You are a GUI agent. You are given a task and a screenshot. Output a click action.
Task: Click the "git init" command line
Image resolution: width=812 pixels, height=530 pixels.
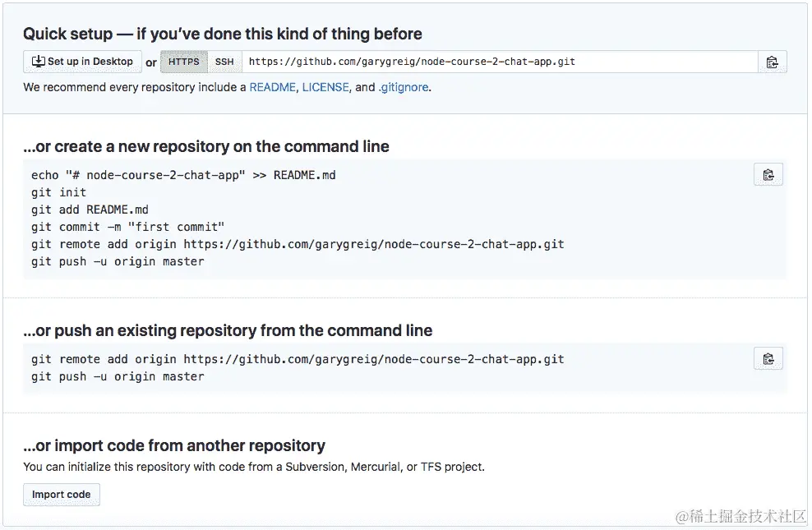(x=58, y=192)
